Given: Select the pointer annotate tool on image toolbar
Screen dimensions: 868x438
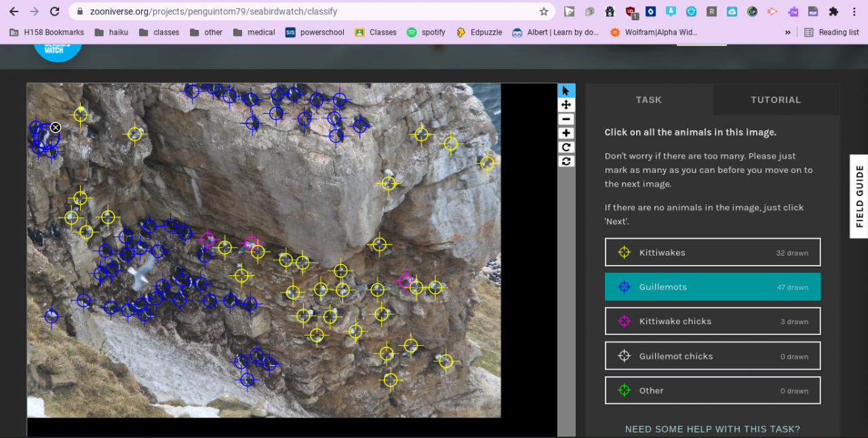Looking at the screenshot, I should pyautogui.click(x=566, y=91).
